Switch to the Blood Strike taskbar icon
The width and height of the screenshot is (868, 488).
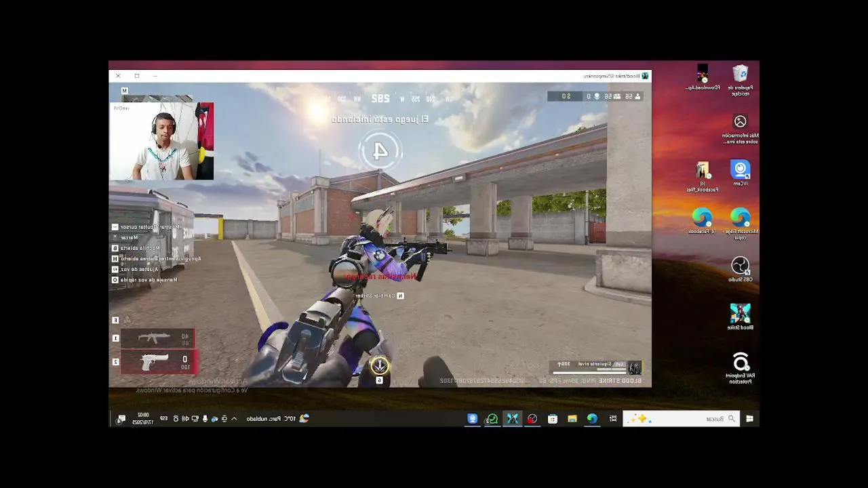click(513, 419)
